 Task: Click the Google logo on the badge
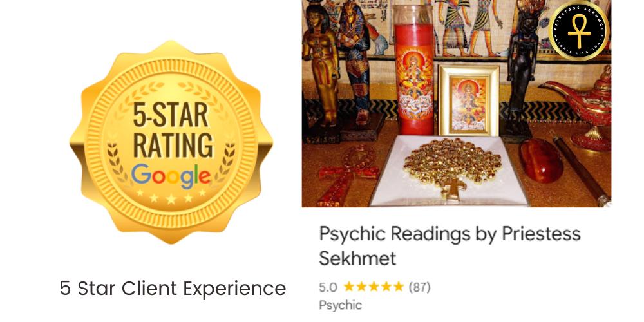[171, 175]
